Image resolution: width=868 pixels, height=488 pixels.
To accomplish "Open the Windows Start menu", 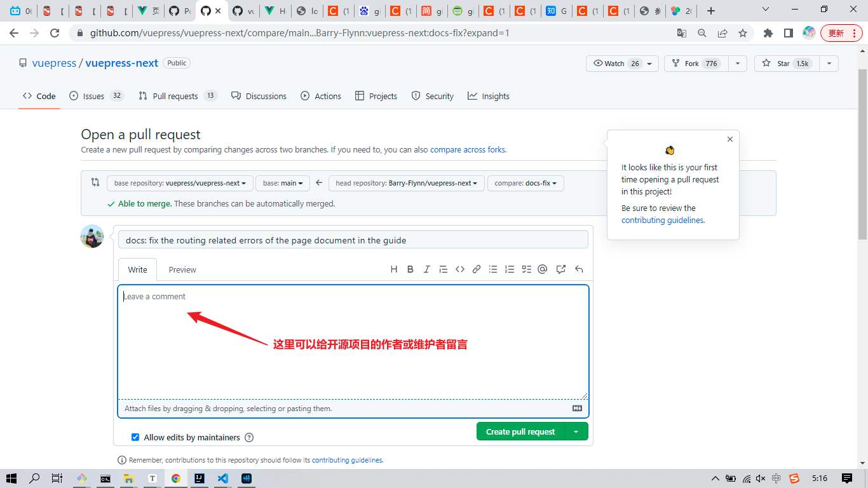I will (x=11, y=478).
